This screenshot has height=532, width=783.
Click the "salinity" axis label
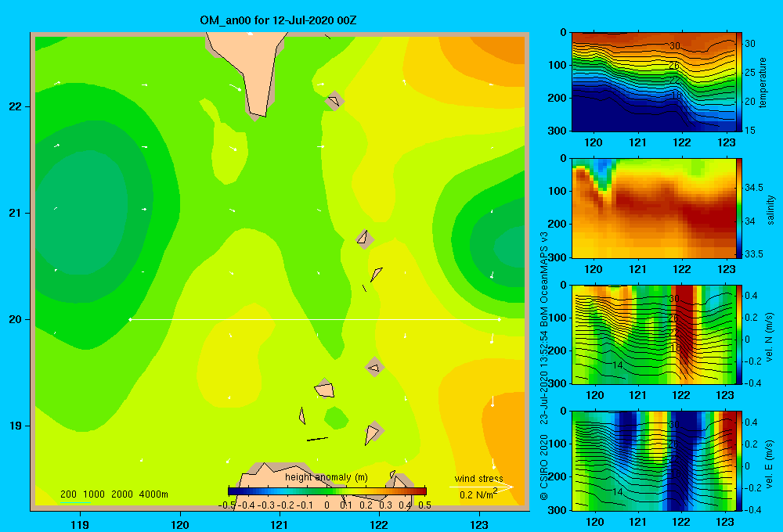[x=770, y=210]
